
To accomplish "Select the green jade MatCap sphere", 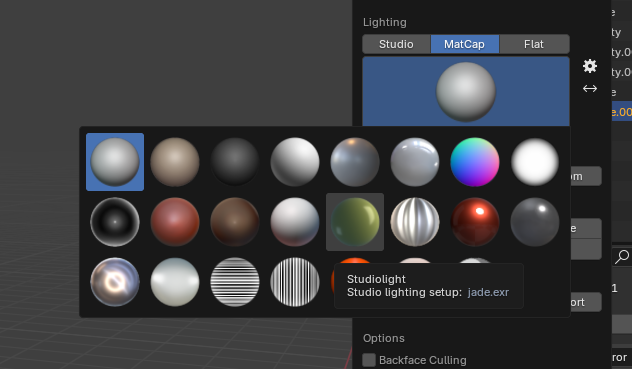I will click(x=355, y=222).
